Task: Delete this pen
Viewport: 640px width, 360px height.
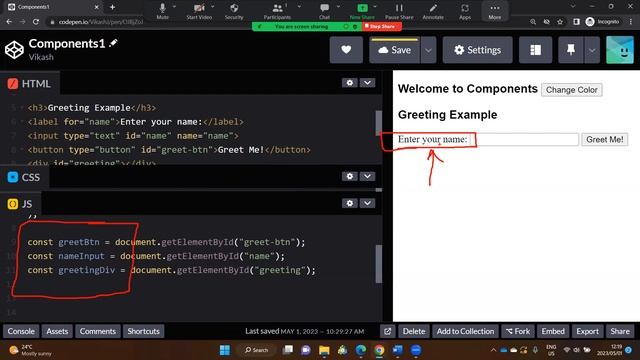Action: [414, 331]
